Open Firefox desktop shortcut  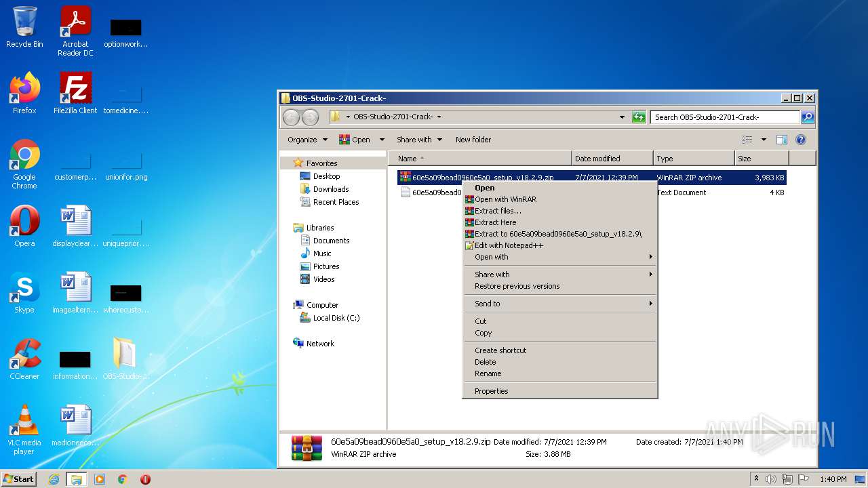24,93
